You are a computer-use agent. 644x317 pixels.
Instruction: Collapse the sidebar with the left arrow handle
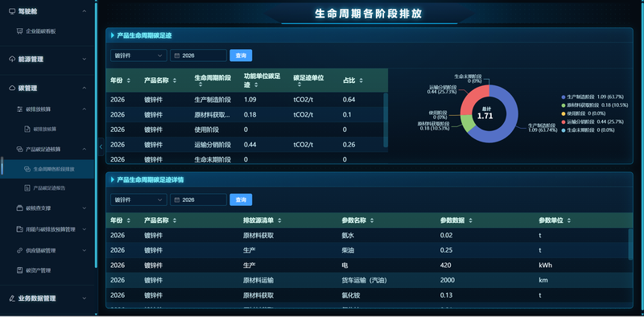click(x=101, y=146)
